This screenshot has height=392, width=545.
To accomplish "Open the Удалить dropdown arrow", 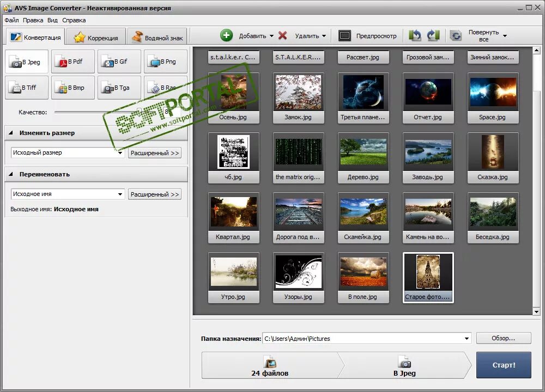I will point(324,36).
